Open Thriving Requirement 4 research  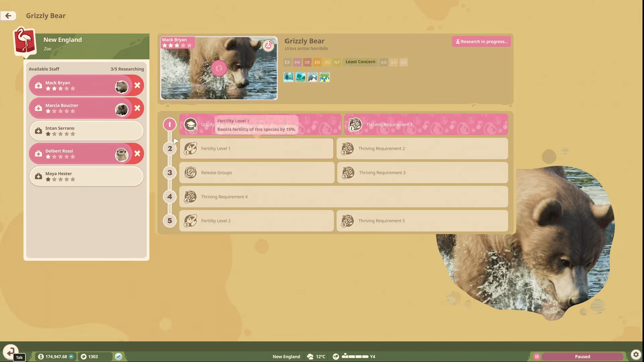344,197
